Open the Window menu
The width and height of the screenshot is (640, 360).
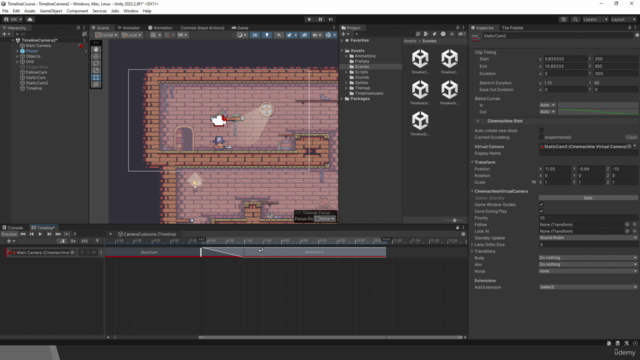(131, 11)
